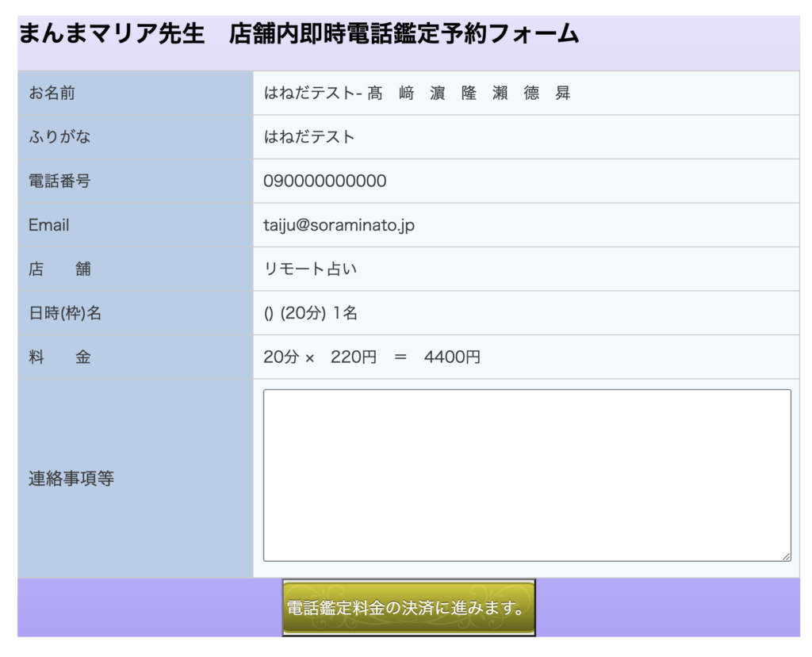Focus the 連絡事項等 text area

[x=527, y=475]
